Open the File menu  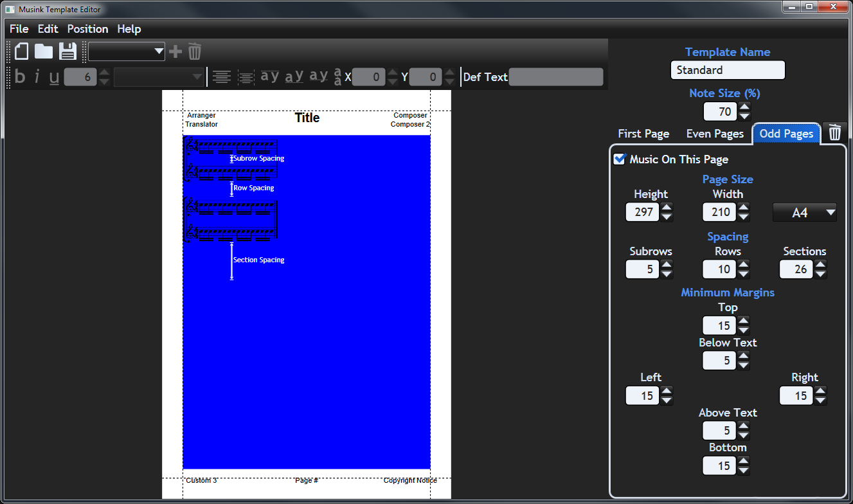click(19, 29)
